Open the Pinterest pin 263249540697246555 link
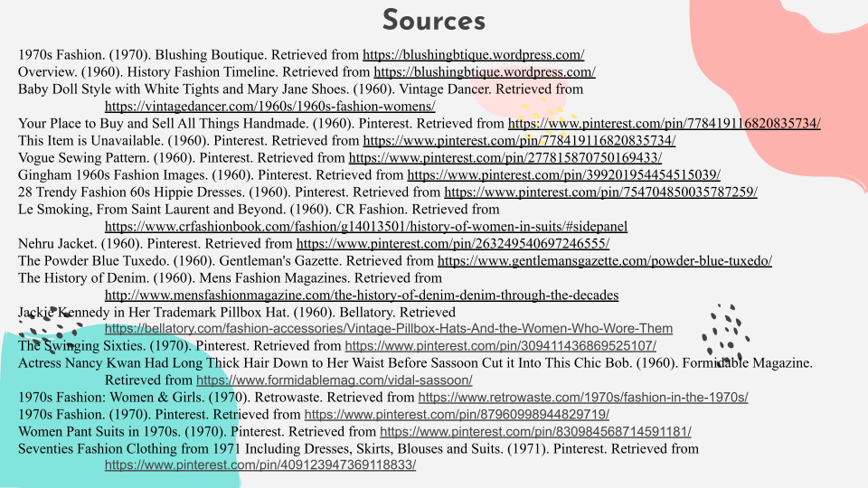 click(x=453, y=243)
